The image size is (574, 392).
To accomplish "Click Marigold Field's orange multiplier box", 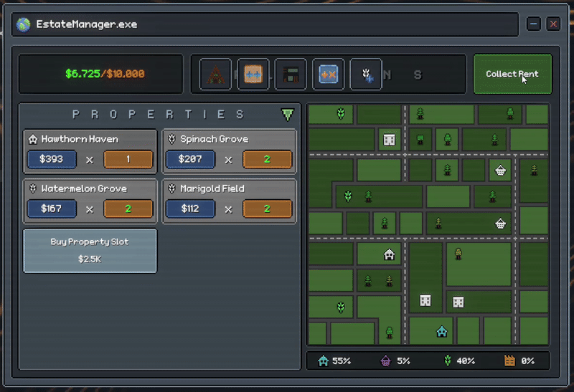I will pos(267,209).
